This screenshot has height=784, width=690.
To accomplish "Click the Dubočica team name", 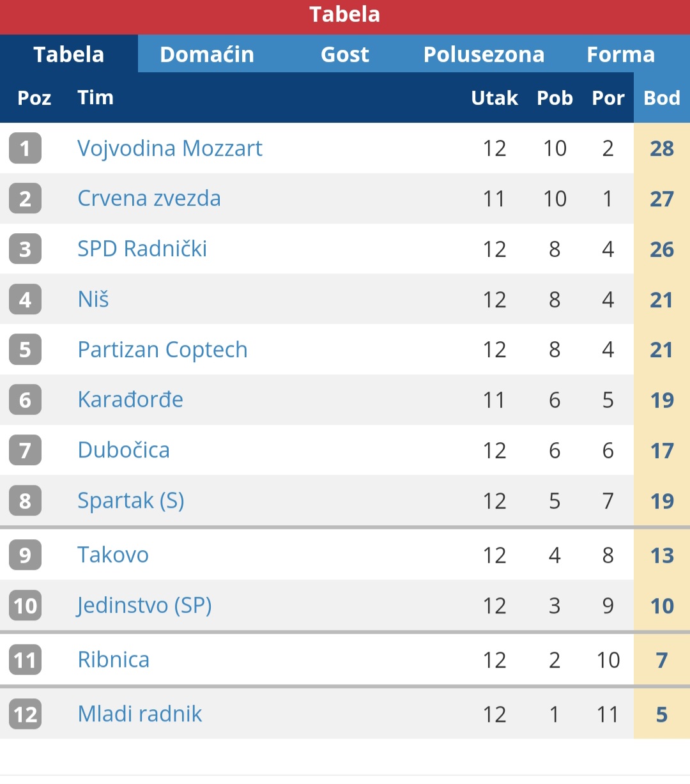I will [x=123, y=450].
